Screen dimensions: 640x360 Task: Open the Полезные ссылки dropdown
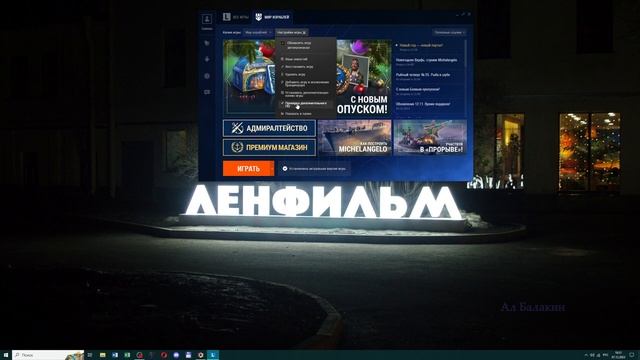(449, 32)
